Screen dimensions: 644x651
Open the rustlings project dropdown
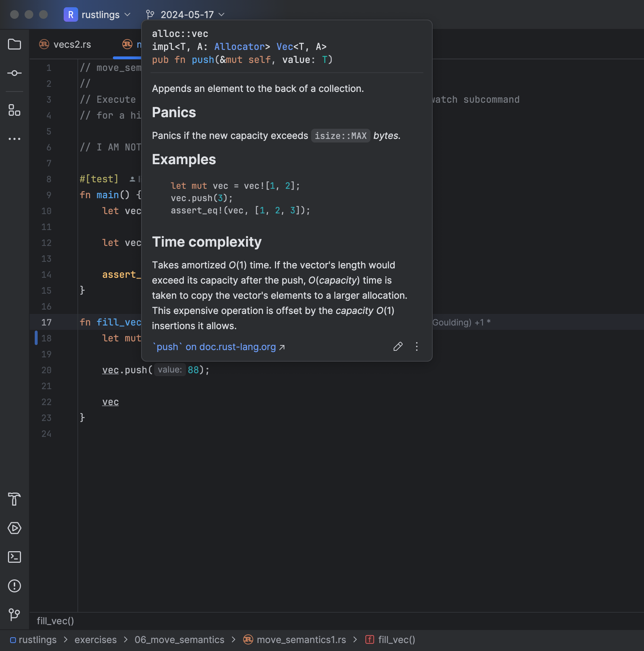click(106, 14)
